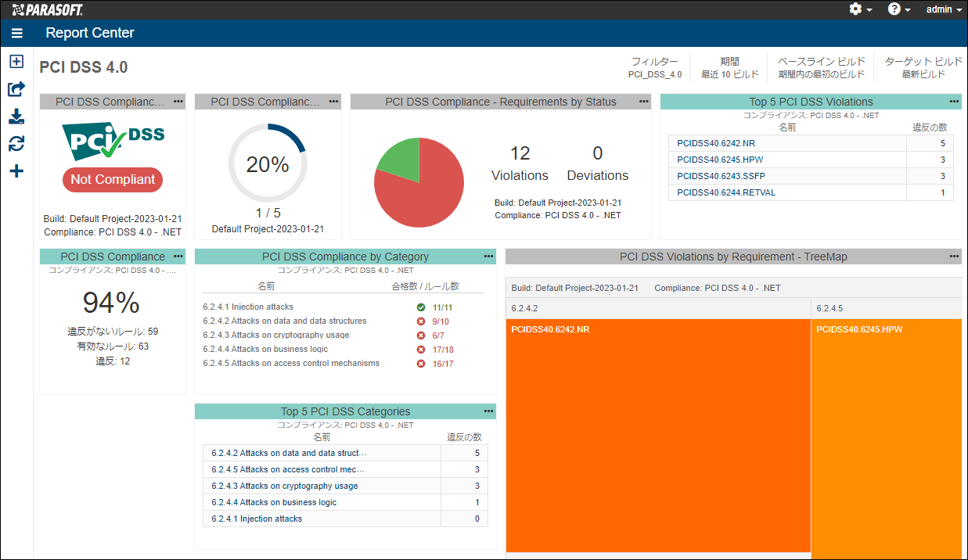
Task: Select 6.2.4.2 Attacks on data in Compliance by Category
Action: pyautogui.click(x=285, y=321)
